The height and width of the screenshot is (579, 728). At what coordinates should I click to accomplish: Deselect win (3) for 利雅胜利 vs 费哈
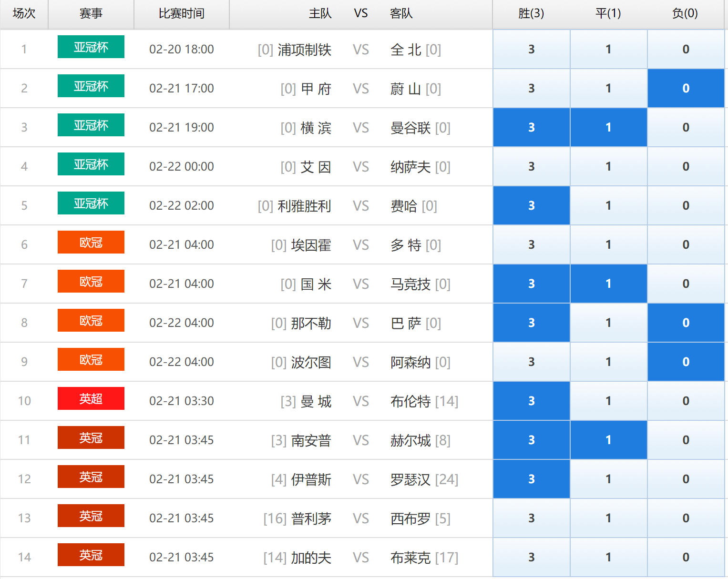(x=532, y=205)
